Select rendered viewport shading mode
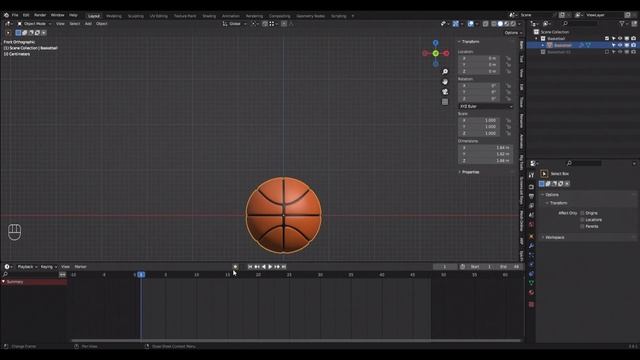The width and height of the screenshot is (640, 360). (x=513, y=24)
